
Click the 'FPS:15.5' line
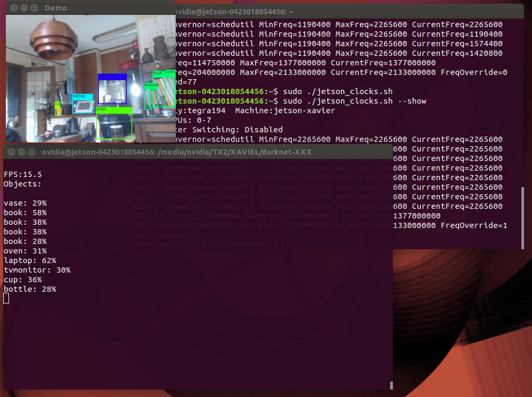23,174
